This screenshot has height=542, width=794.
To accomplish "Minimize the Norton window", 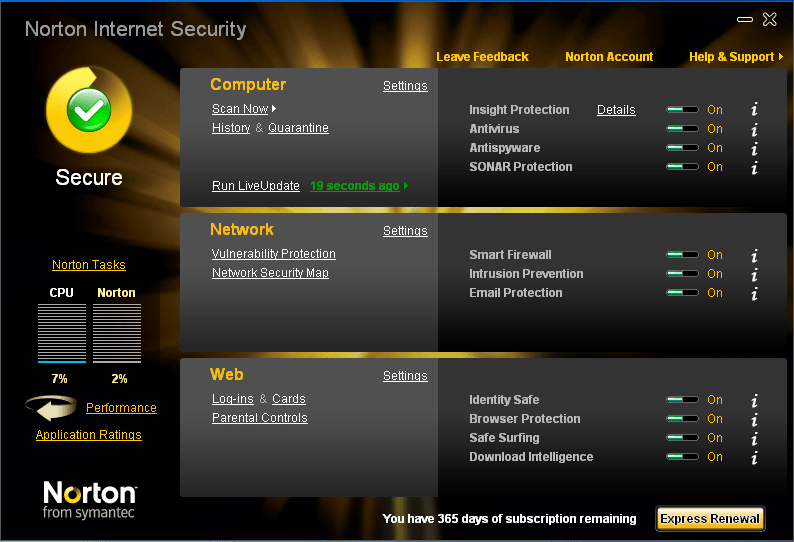I will [744, 20].
